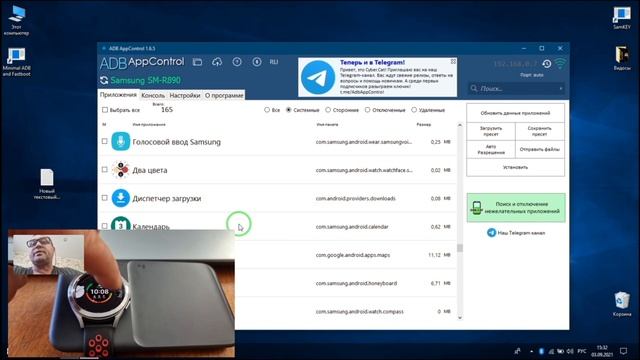Image resolution: width=640 pixels, height=360 pixels.
Task: Click the cloud download icon in header
Action: pyautogui.click(x=217, y=62)
